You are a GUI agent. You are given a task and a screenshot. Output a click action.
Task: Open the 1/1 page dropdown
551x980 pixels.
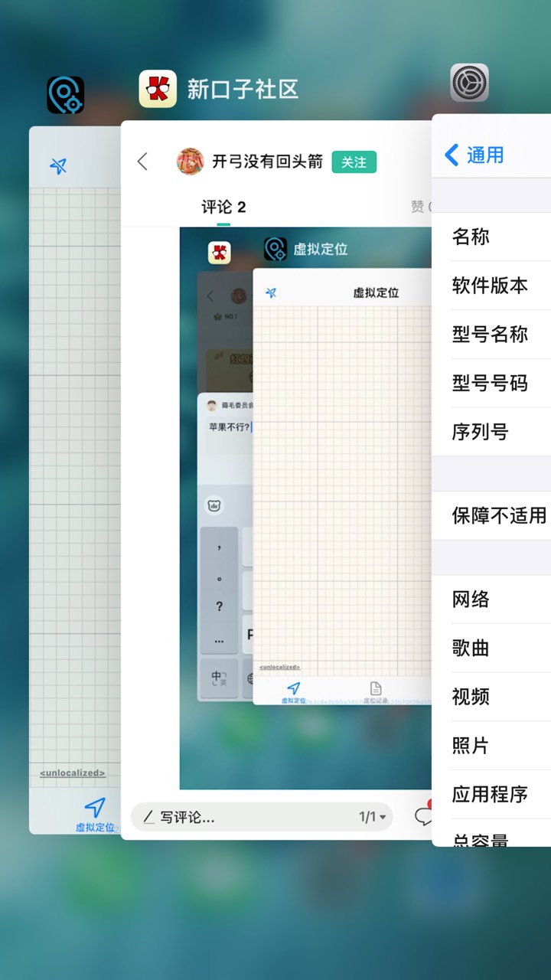373,817
